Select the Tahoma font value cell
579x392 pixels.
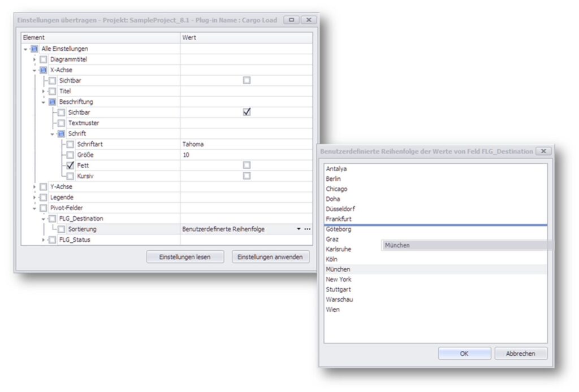(x=247, y=144)
